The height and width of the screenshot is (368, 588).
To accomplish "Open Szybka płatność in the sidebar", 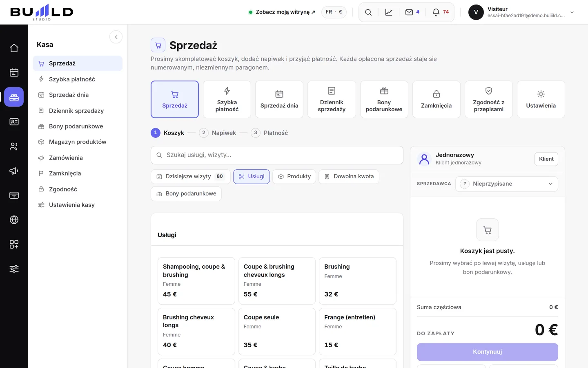I will (x=78, y=79).
